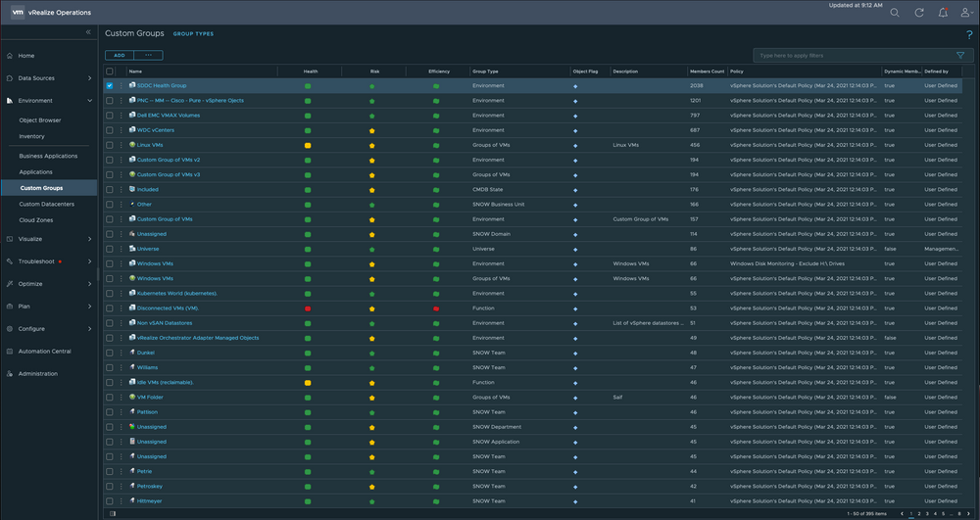The height and width of the screenshot is (520, 980).
Task: Check the Dell EMC VMAX Volumes checkbox
Action: [110, 116]
